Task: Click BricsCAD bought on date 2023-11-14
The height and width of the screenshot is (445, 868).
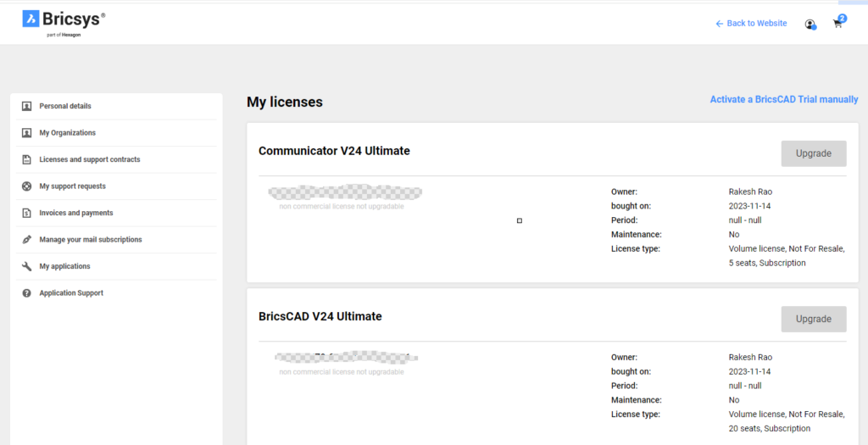Action: (x=749, y=371)
